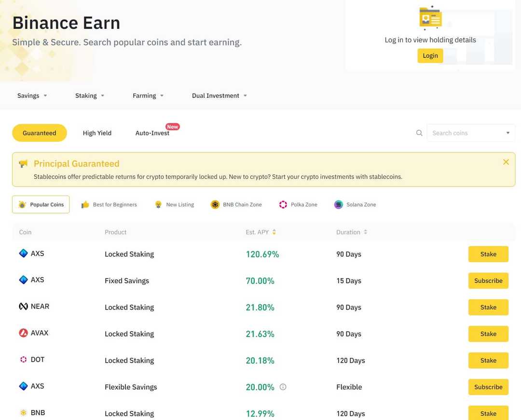Open the Savings dropdown menu

click(32, 95)
